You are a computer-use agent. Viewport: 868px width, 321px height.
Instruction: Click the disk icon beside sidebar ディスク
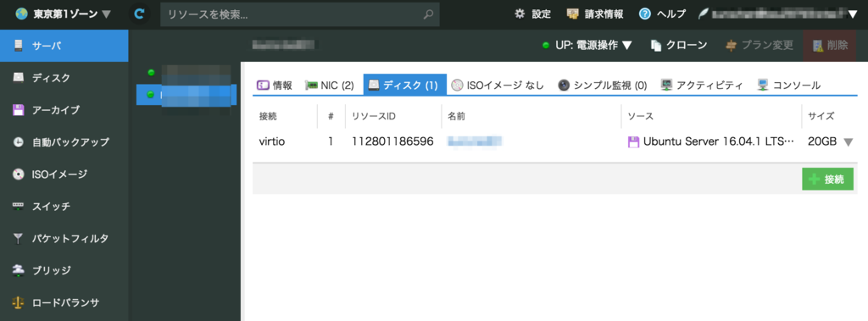point(19,77)
